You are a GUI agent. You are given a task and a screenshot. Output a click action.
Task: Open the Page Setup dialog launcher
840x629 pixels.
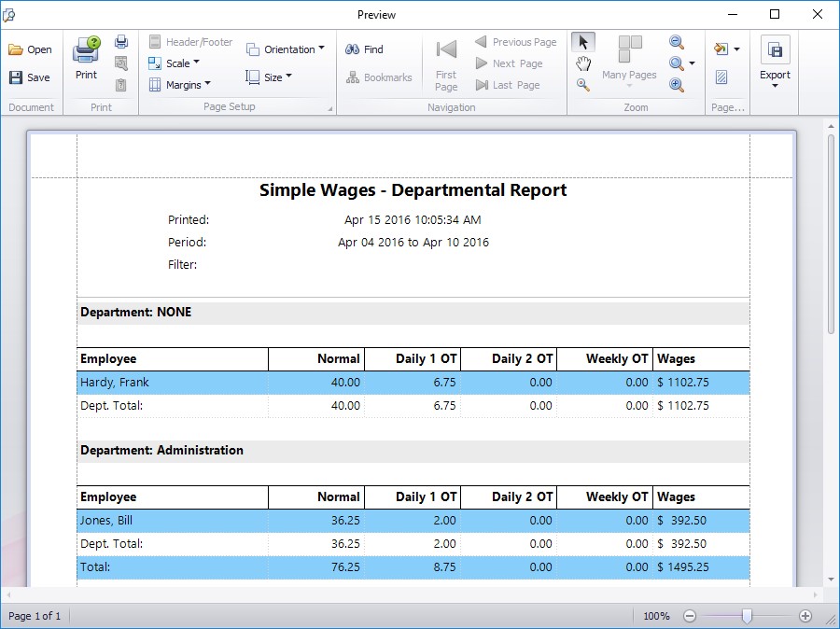point(330,109)
